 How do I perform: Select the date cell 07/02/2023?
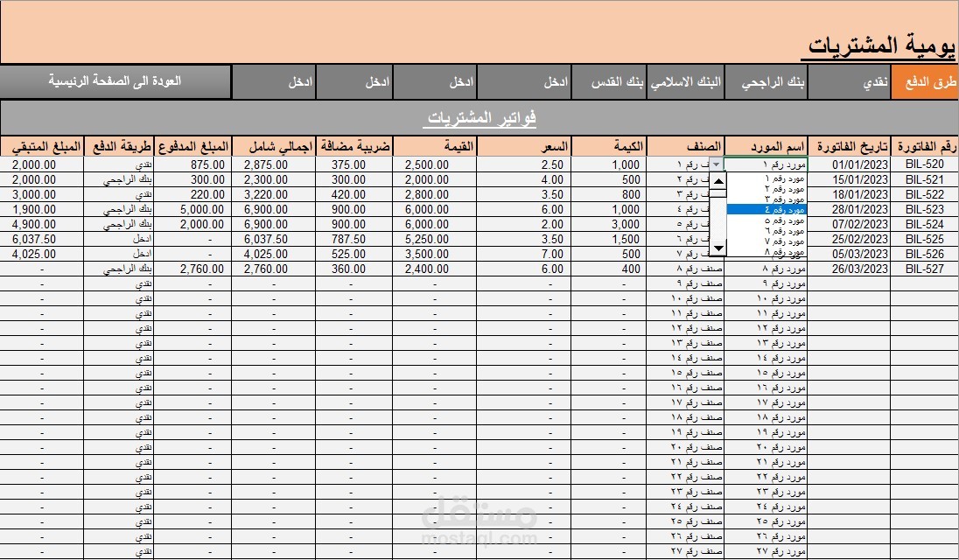coord(849,224)
